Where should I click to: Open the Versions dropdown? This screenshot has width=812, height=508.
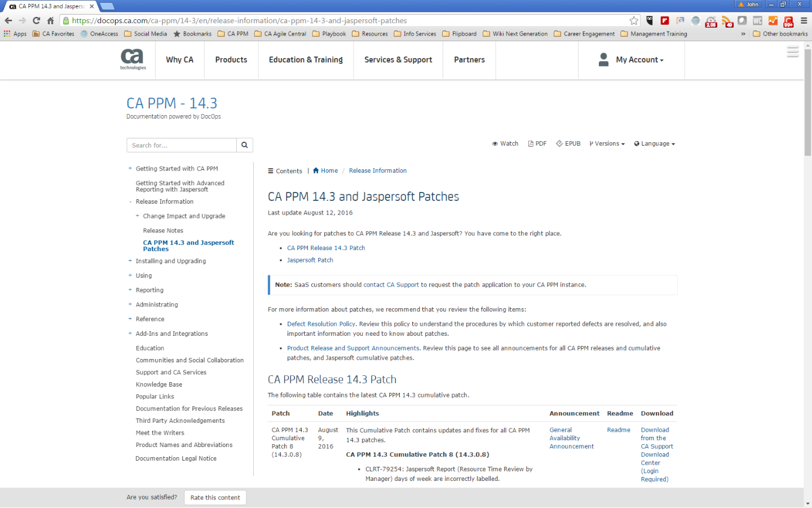coord(607,143)
